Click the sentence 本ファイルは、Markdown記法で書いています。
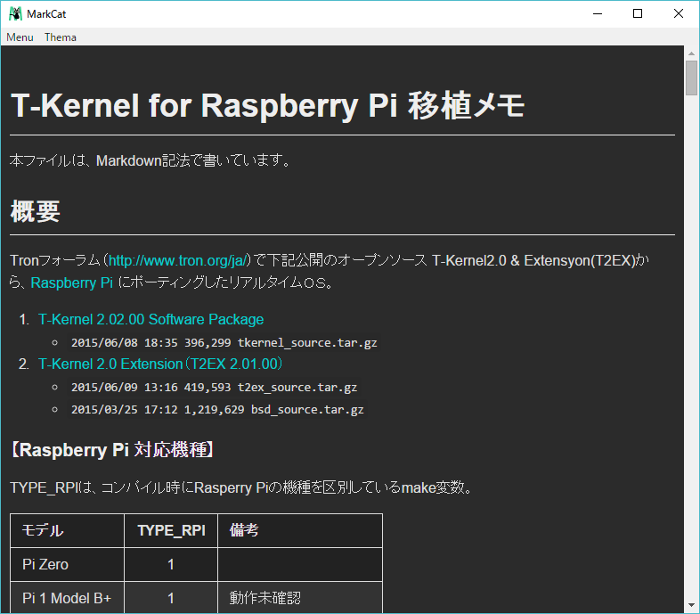Image resolution: width=700 pixels, height=614 pixels. tap(151, 160)
